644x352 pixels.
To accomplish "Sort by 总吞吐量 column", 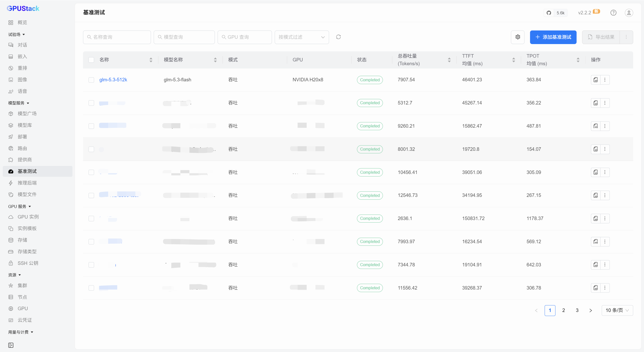I will (x=449, y=60).
